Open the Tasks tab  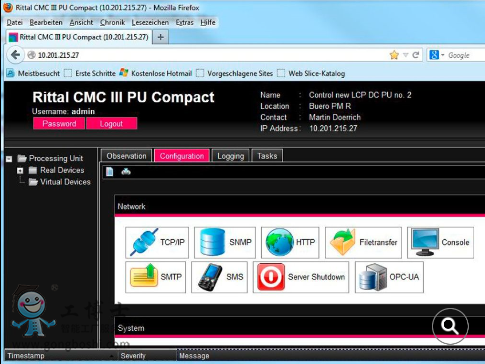coord(267,156)
